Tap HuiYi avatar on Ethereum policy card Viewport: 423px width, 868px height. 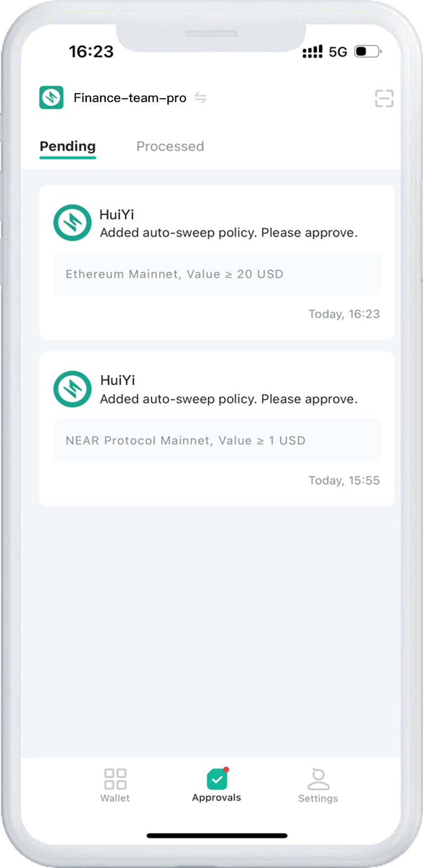tap(72, 223)
